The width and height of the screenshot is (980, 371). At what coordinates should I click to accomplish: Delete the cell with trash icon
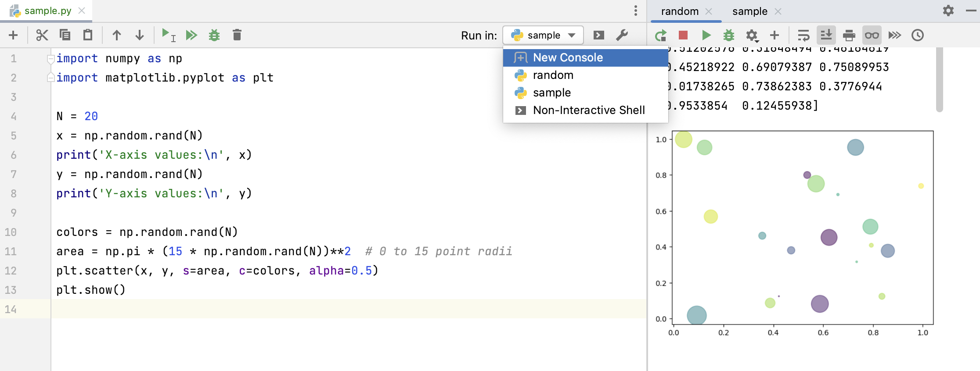click(237, 35)
